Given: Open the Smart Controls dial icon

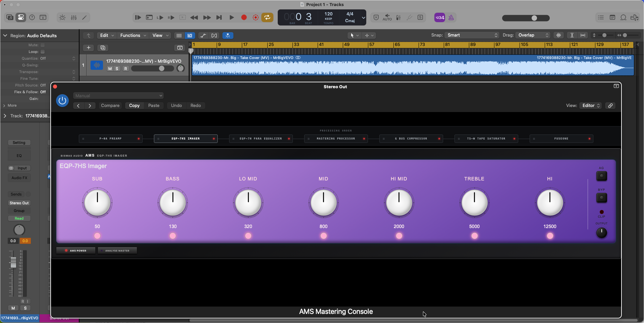Looking at the screenshot, I should (62, 17).
